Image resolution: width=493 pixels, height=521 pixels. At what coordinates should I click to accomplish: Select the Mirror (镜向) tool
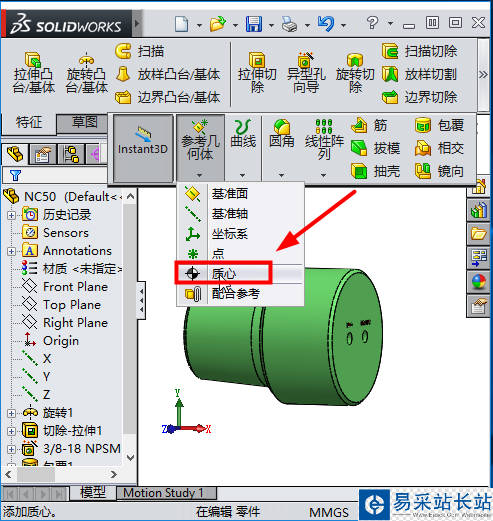click(439, 171)
